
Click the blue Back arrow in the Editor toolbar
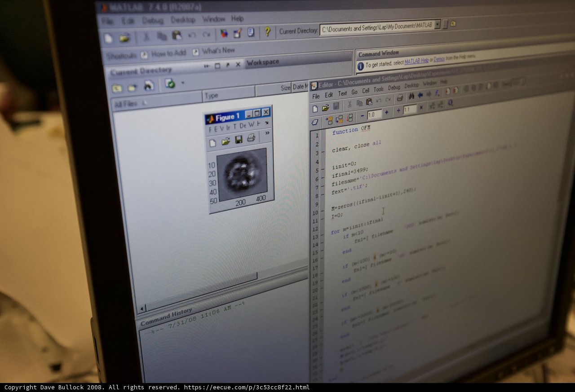(420, 95)
